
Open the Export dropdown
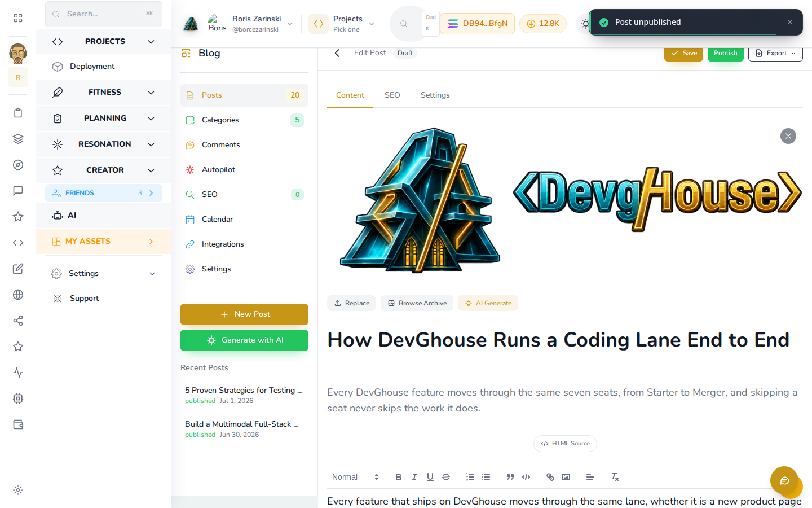coord(775,53)
